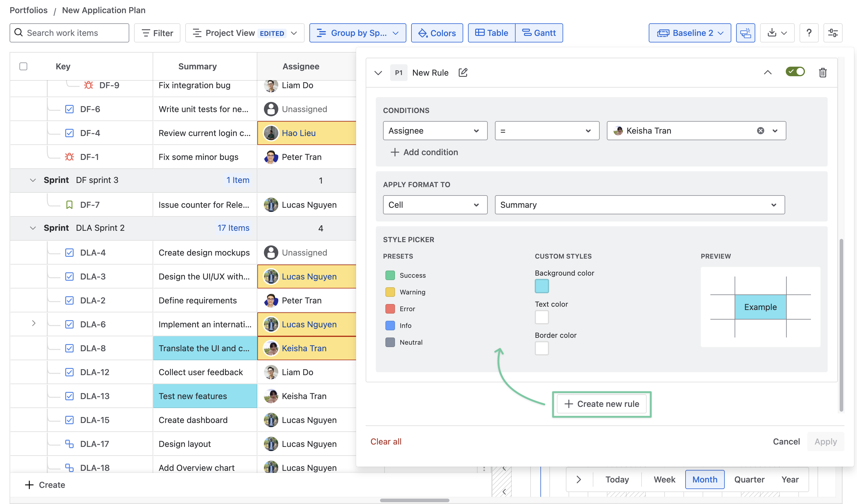The width and height of the screenshot is (857, 504).
Task: Expand the Baseline 2 dropdown
Action: 689,33
